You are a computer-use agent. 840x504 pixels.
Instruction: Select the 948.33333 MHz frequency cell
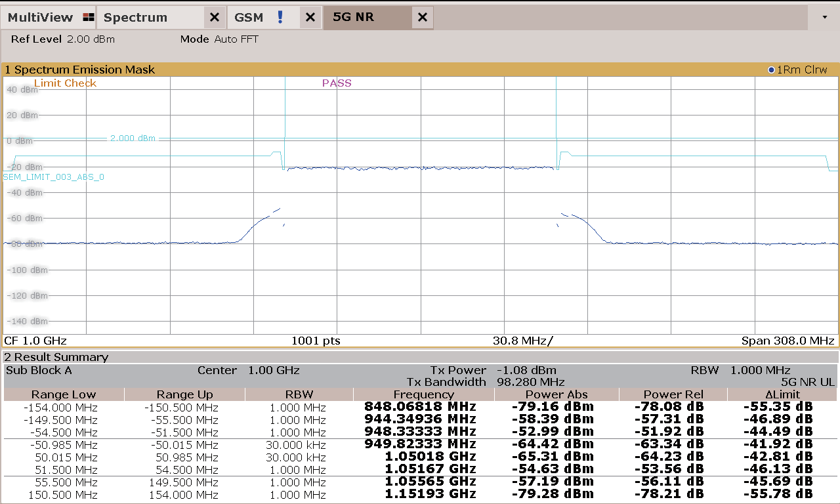click(420, 431)
